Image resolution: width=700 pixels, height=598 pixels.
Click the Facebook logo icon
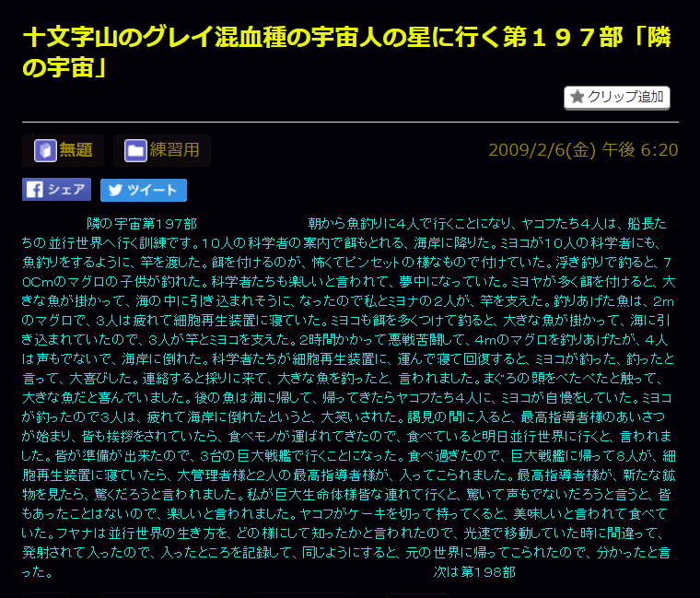coord(35,190)
